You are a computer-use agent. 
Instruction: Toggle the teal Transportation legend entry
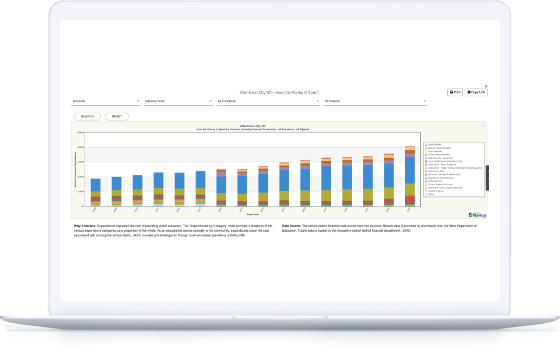point(434,181)
